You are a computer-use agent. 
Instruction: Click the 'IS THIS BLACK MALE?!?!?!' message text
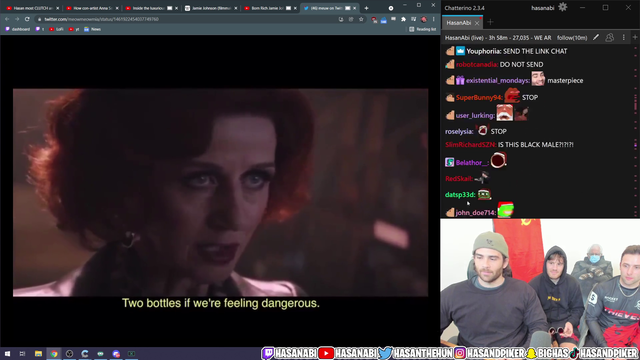point(536,144)
